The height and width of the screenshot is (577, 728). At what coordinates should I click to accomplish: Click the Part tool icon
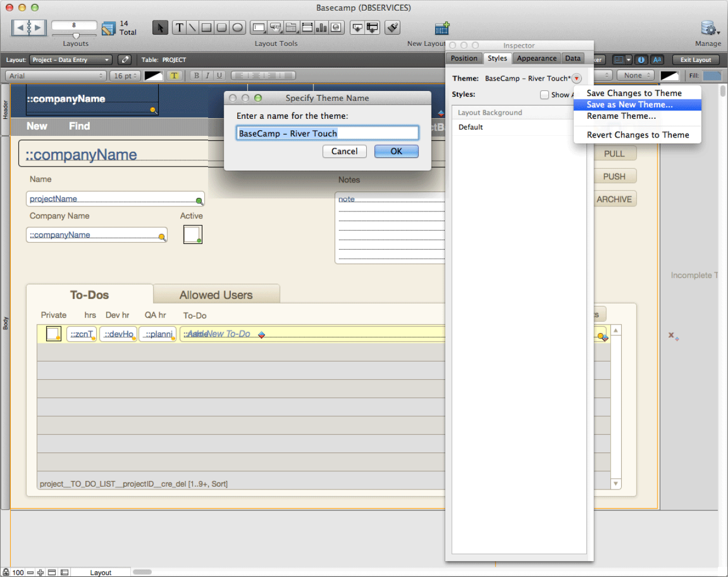(373, 27)
